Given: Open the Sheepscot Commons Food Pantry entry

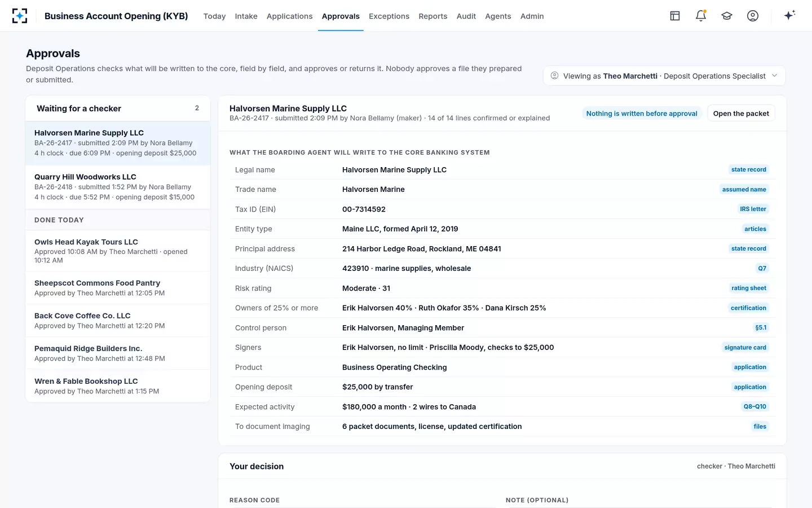Looking at the screenshot, I should [x=118, y=288].
